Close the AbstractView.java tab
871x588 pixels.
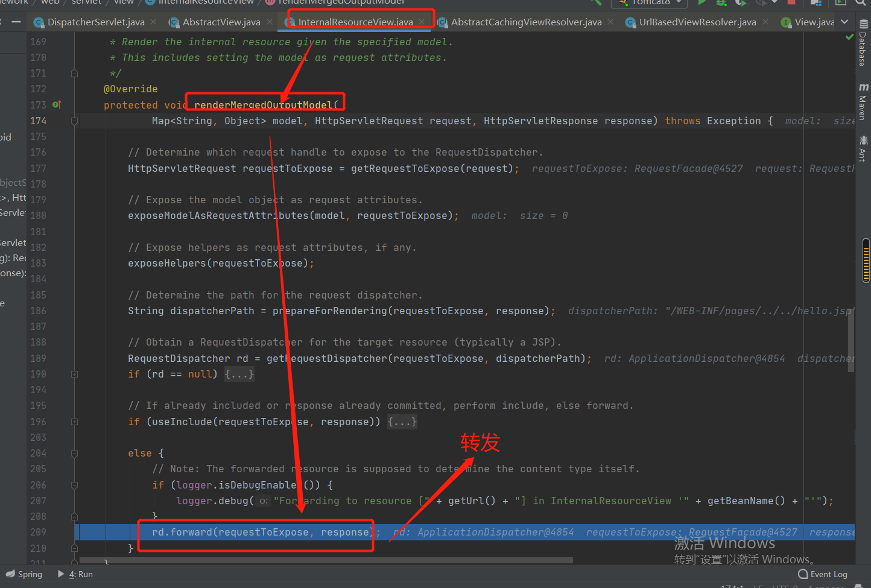pyautogui.click(x=270, y=22)
